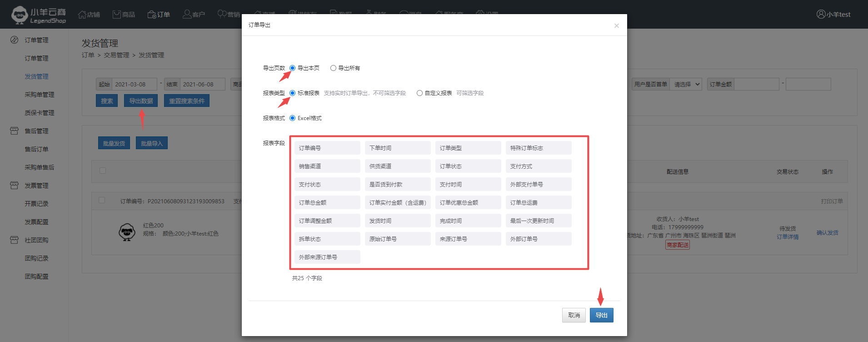Select the 导出所有 radio option
Image resolution: width=868 pixels, height=342 pixels.
(333, 68)
